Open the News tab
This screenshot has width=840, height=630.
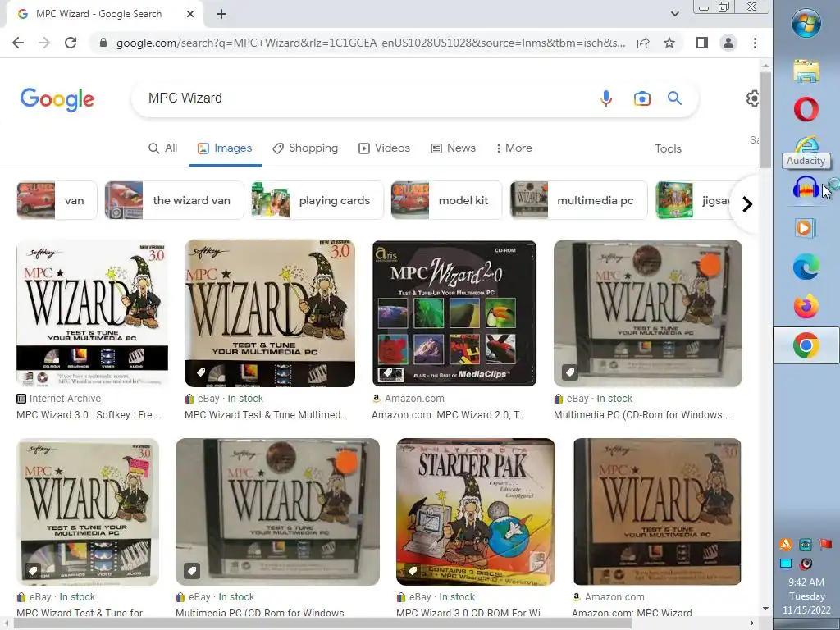point(453,148)
